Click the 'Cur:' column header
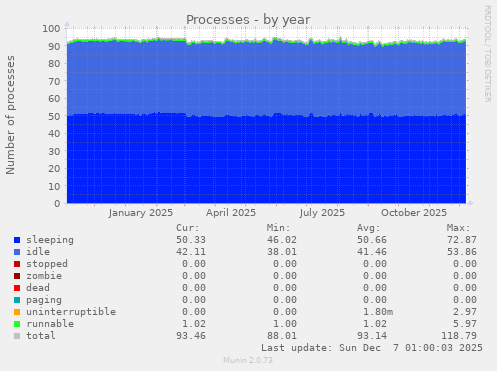497x371 pixels. click(188, 228)
